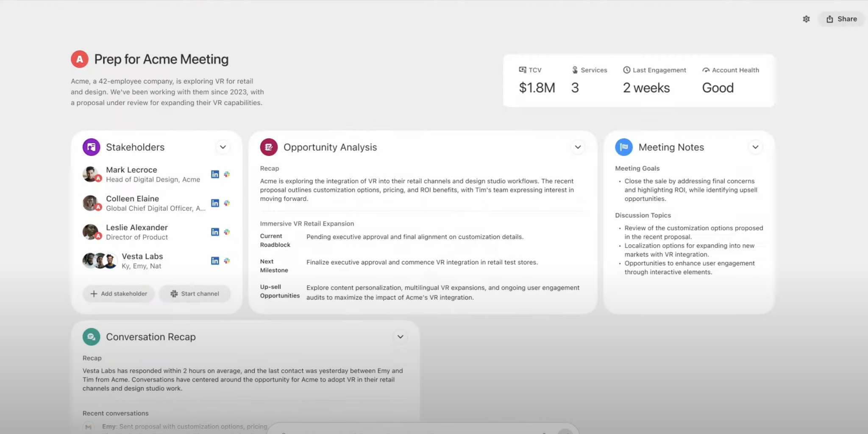Click the Opportunity Analysis panel title

[x=330, y=147]
